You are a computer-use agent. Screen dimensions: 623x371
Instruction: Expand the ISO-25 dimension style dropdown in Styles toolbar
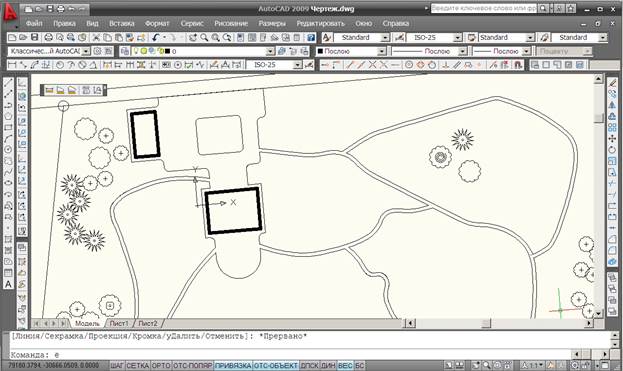coord(458,37)
